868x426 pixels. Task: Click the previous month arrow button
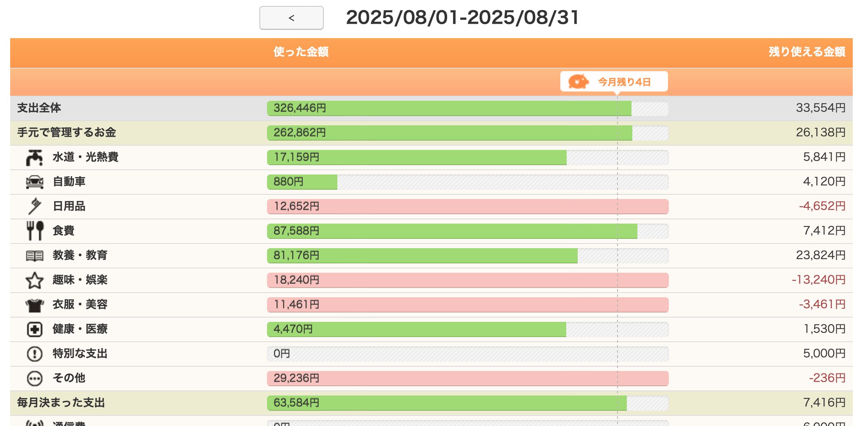[291, 18]
